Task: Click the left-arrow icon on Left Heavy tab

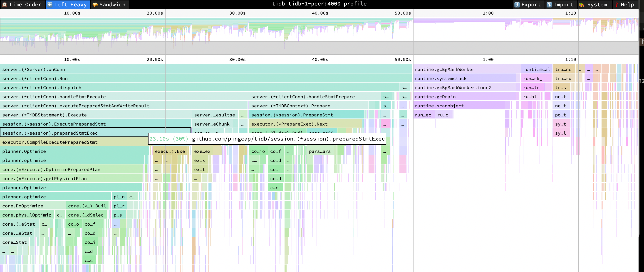Action: [50, 4]
